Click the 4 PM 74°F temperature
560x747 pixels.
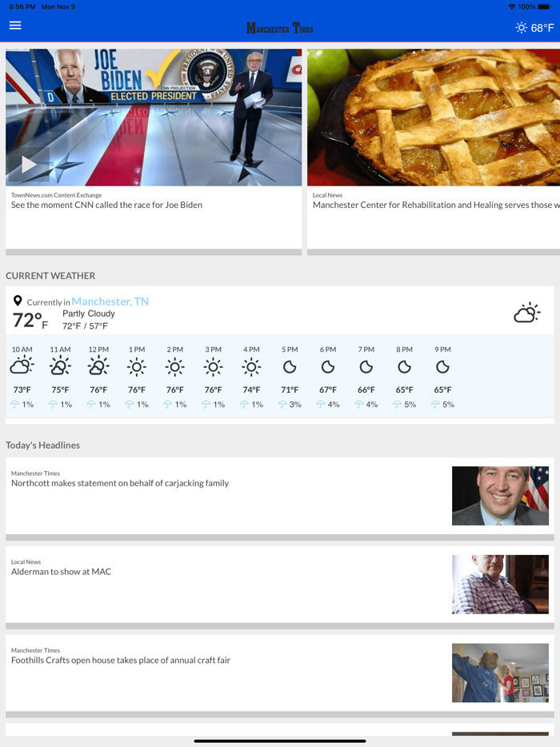click(251, 389)
